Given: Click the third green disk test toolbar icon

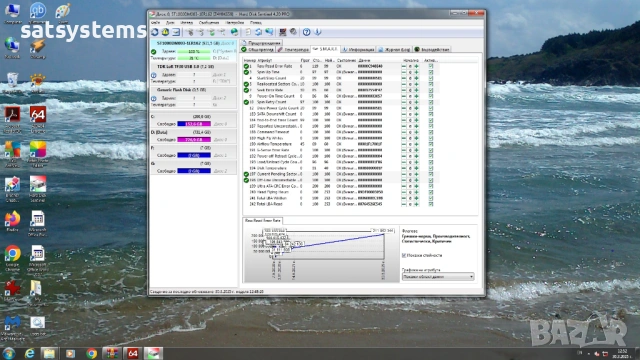Looking at the screenshot, I should pyautogui.click(x=211, y=32).
